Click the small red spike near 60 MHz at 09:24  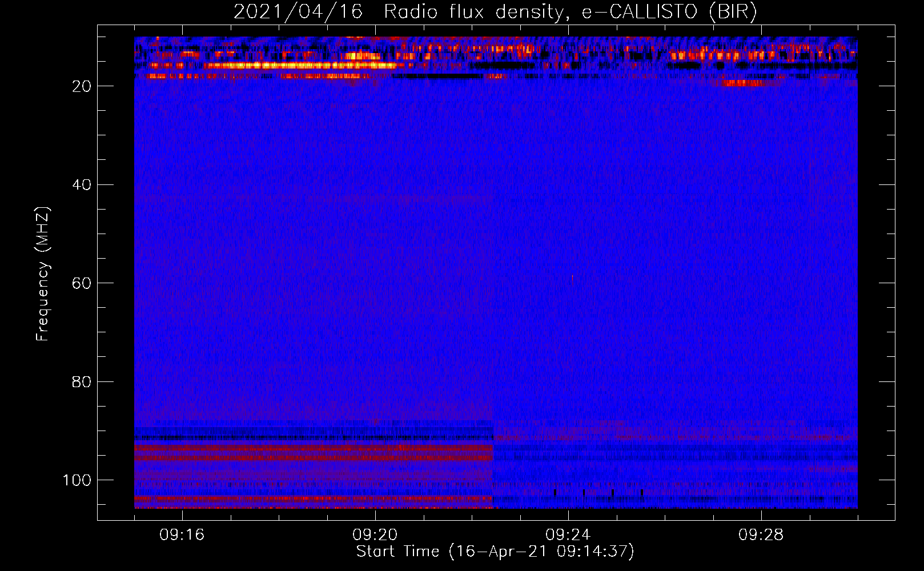pos(572,278)
